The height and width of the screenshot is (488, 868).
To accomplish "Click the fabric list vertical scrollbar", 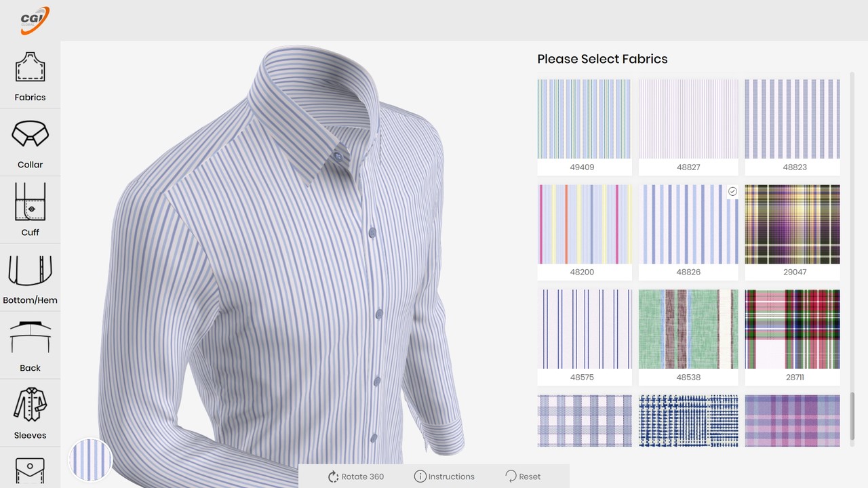I will tap(853, 415).
